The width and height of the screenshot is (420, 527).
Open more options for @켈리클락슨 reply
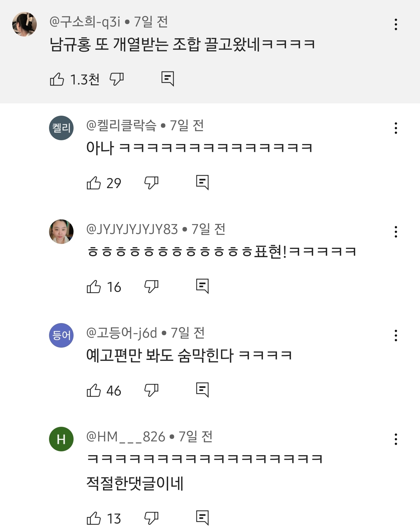[x=396, y=128]
